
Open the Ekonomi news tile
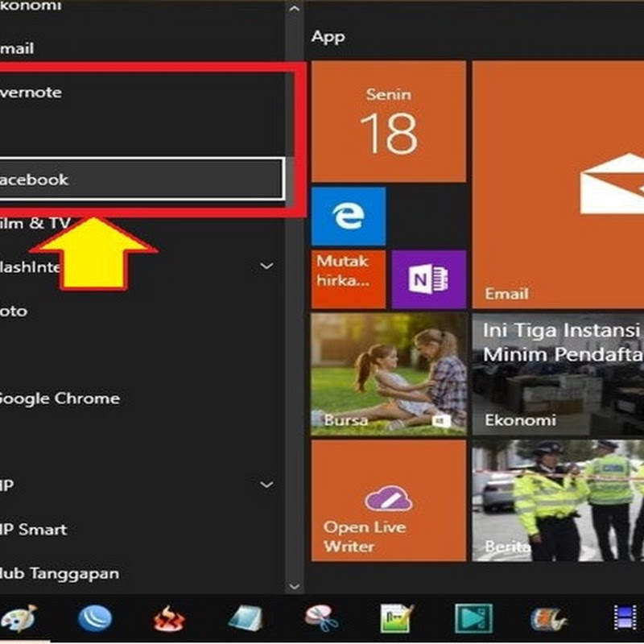click(x=558, y=374)
